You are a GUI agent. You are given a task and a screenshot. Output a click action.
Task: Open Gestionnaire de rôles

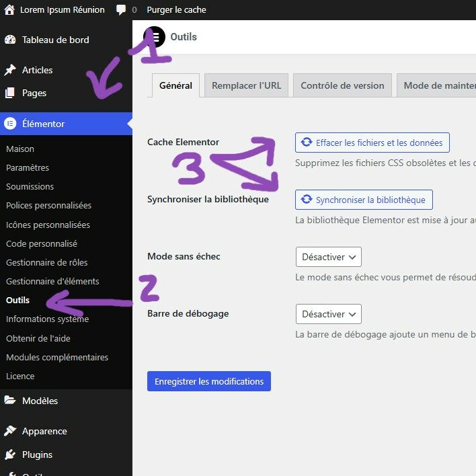click(47, 263)
